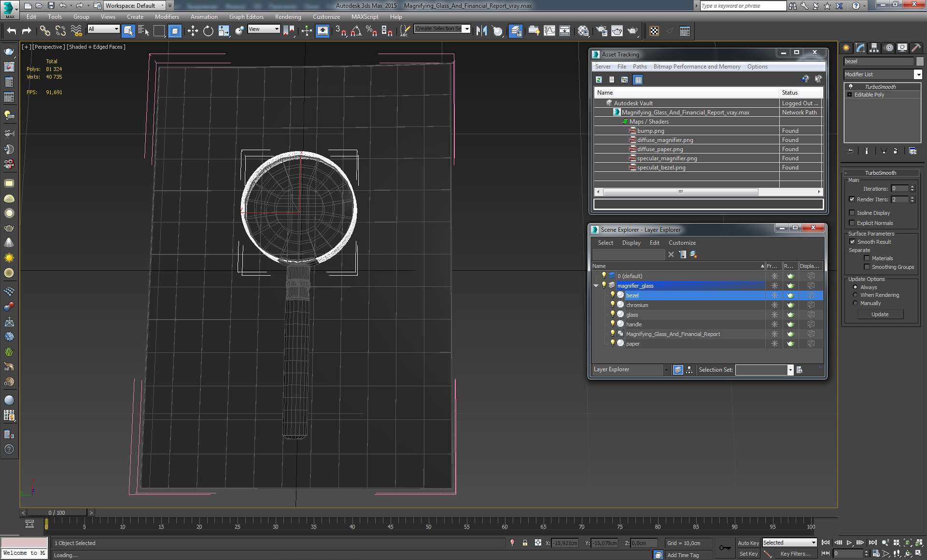Screen dimensions: 927x560
Task: Activate the Select and Scale tool
Action: point(224,31)
